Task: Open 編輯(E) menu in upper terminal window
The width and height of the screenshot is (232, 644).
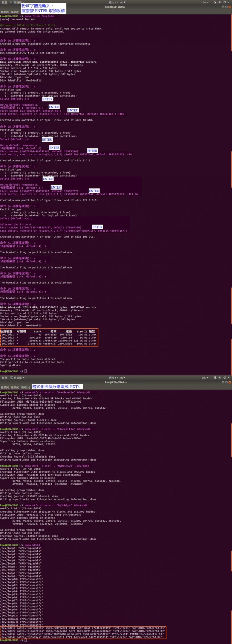Action: point(15,12)
